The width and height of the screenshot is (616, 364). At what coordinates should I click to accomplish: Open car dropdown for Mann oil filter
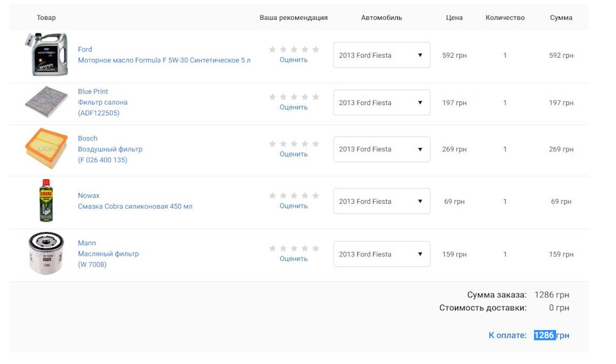(x=381, y=254)
